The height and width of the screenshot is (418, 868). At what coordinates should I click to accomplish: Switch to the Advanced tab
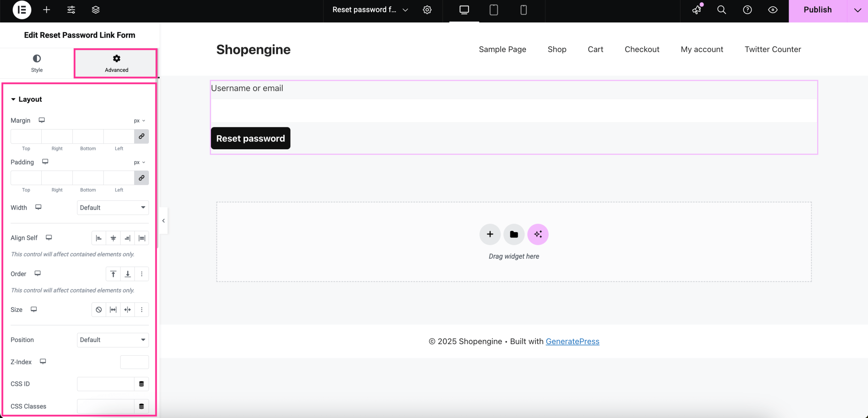click(116, 63)
